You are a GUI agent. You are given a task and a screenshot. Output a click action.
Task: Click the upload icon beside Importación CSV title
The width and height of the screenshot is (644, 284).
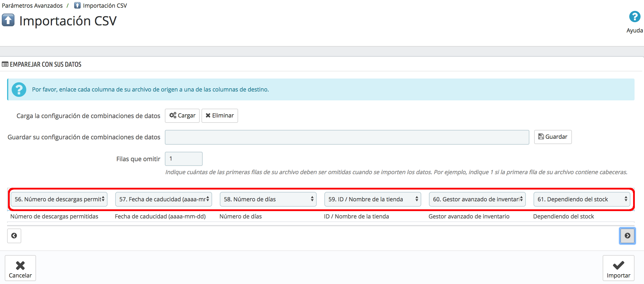8,20
